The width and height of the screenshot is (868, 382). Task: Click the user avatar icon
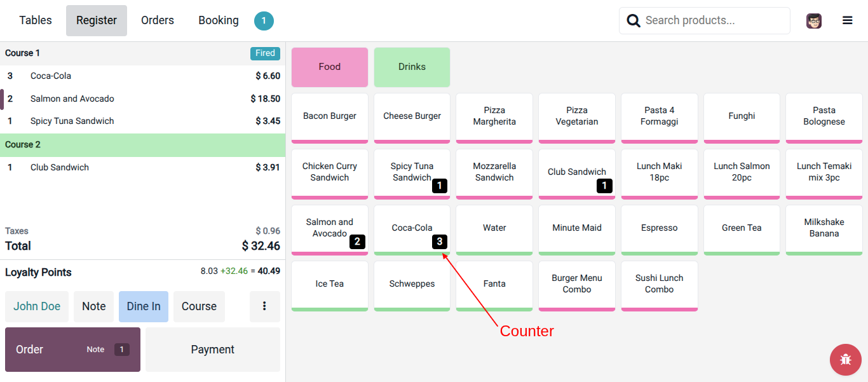[x=814, y=21]
